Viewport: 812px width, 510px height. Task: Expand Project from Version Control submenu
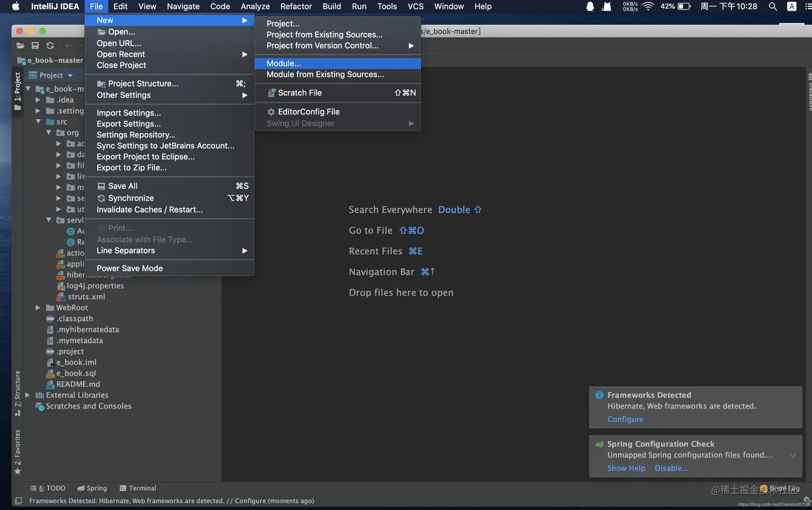point(338,46)
